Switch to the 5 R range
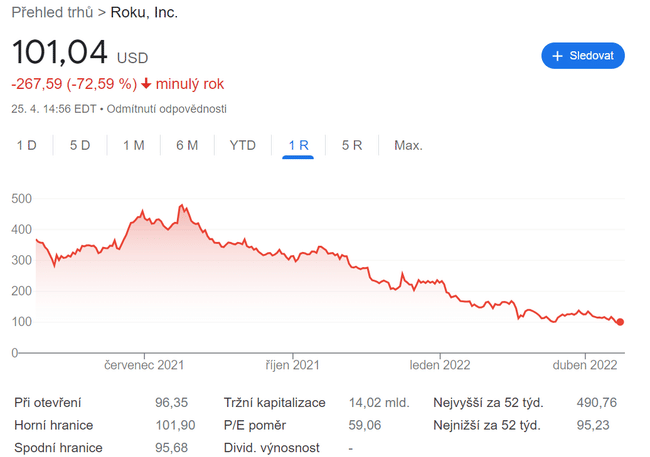650x457 pixels. click(351, 145)
